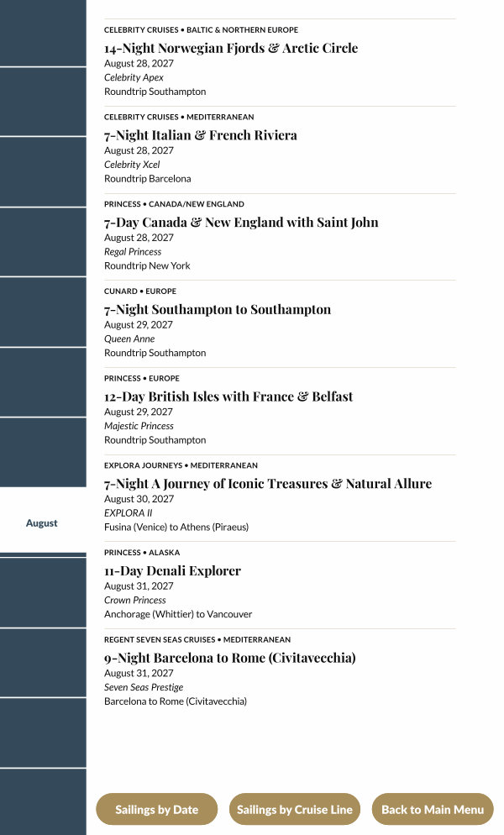Image resolution: width=504 pixels, height=835 pixels.
Task: Select the 11-Day Denali Explorer sailing
Action: pos(172,571)
